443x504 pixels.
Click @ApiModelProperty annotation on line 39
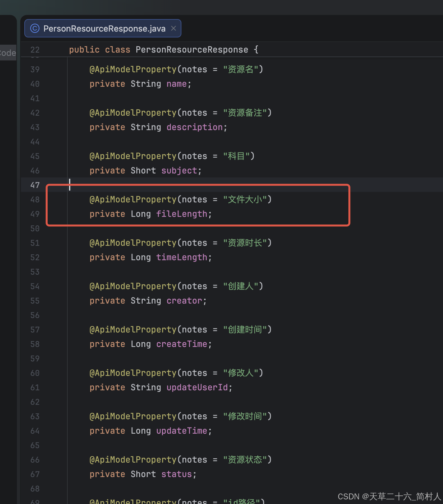(x=133, y=69)
